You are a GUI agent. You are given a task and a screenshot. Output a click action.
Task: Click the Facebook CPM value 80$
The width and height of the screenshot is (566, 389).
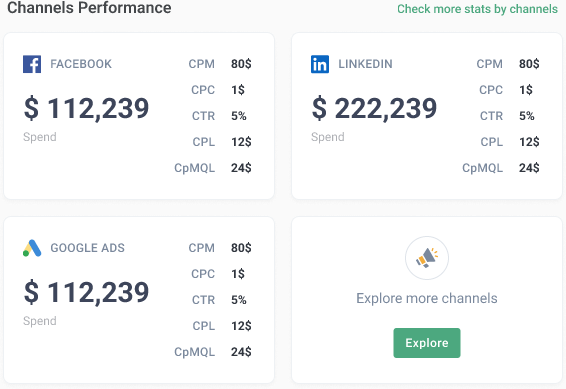pyautogui.click(x=241, y=64)
